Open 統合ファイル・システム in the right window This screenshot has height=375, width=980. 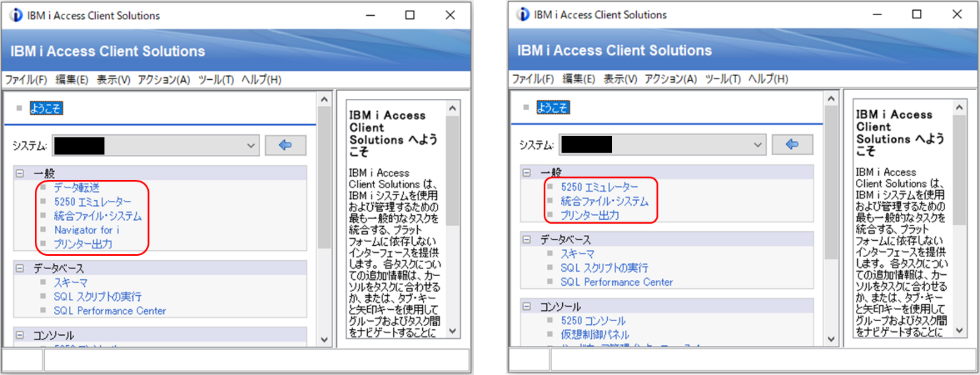tap(605, 201)
